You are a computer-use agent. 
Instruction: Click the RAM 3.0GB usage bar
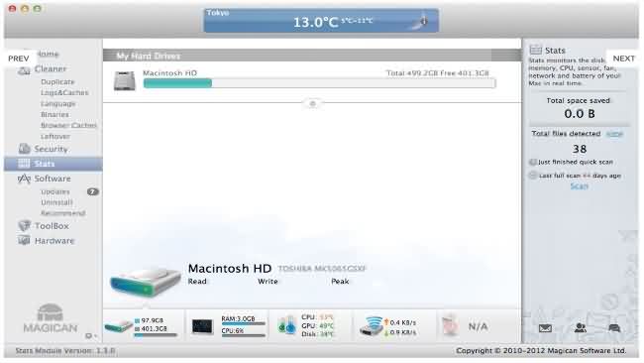coord(244,324)
